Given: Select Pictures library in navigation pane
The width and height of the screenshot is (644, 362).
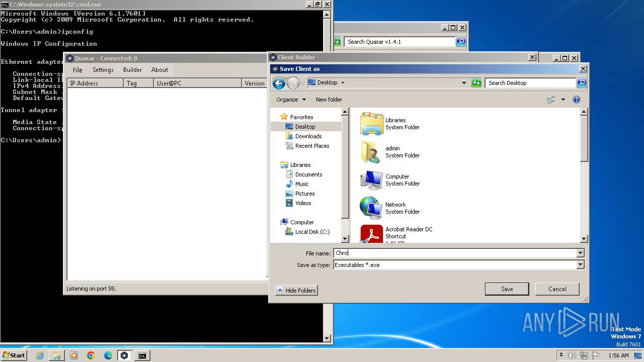Looking at the screenshot, I should click(x=305, y=194).
